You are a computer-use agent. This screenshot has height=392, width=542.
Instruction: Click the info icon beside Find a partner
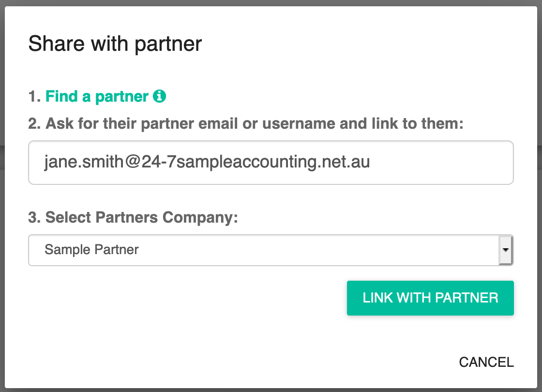(x=159, y=96)
